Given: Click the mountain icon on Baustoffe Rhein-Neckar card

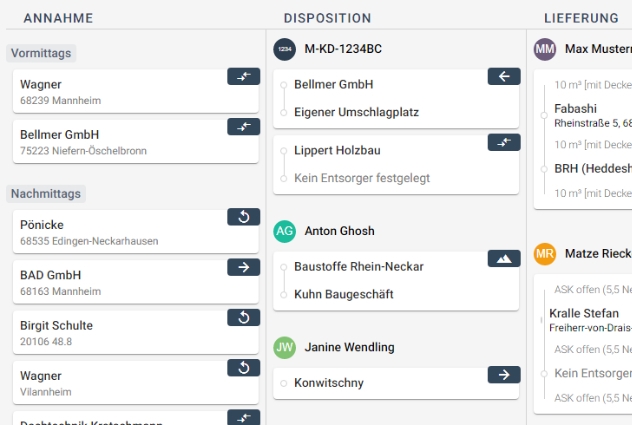Looking at the screenshot, I should [504, 258].
